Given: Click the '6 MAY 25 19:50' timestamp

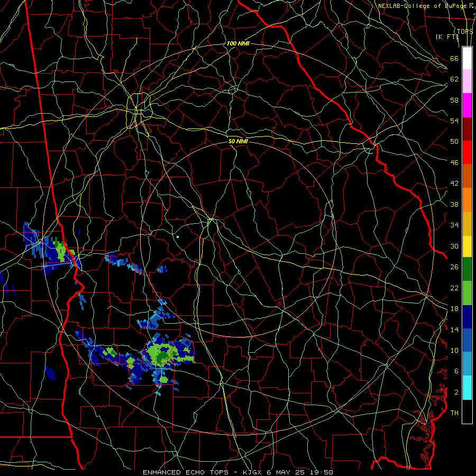Looking at the screenshot, I should tap(300, 472).
